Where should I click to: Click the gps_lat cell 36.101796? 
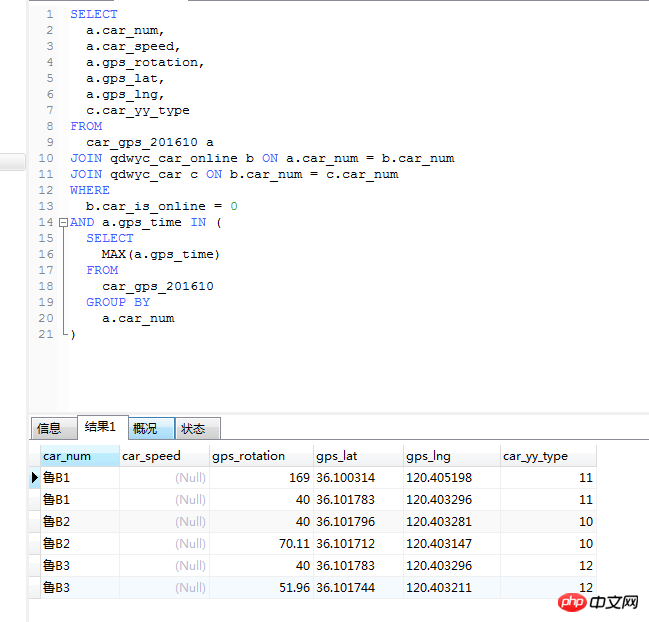[x=358, y=521]
